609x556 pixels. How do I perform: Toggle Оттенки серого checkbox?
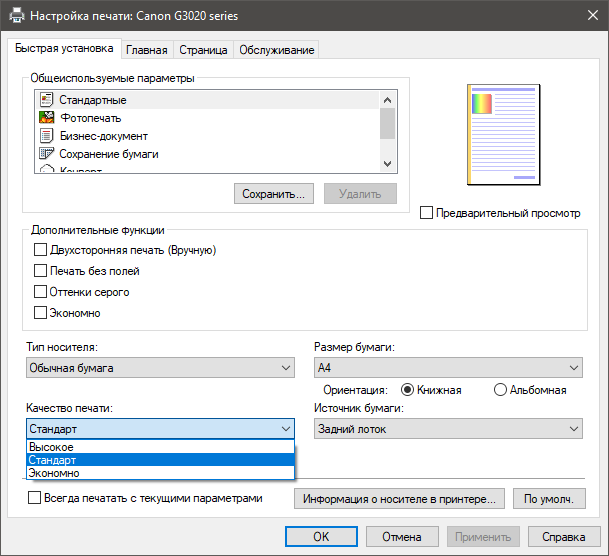point(40,292)
